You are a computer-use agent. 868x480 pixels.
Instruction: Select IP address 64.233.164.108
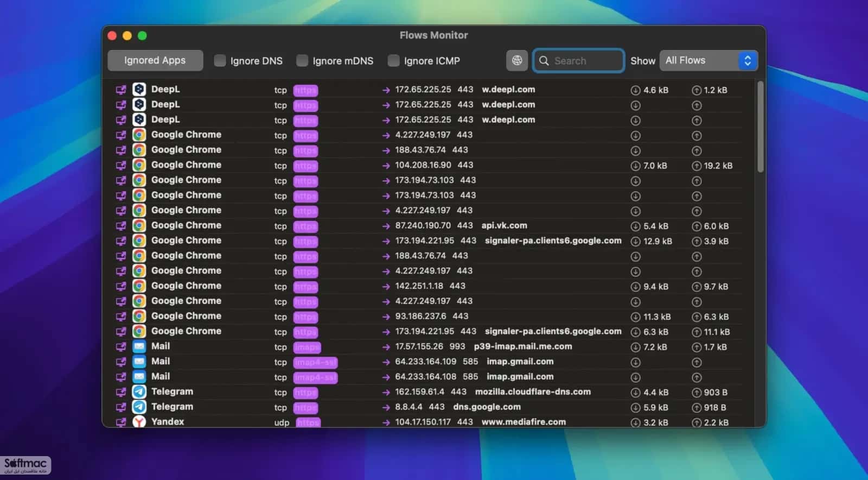[x=426, y=377]
